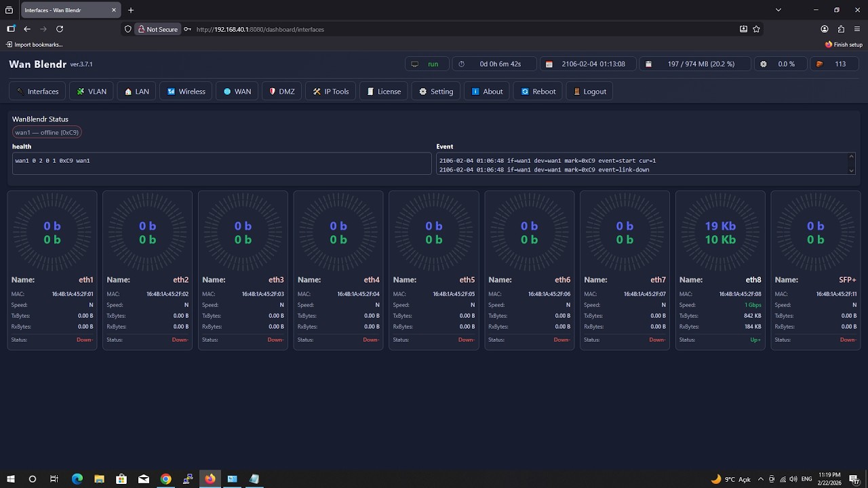Click the calendar date icon
This screenshot has height=488, width=868.
point(549,64)
